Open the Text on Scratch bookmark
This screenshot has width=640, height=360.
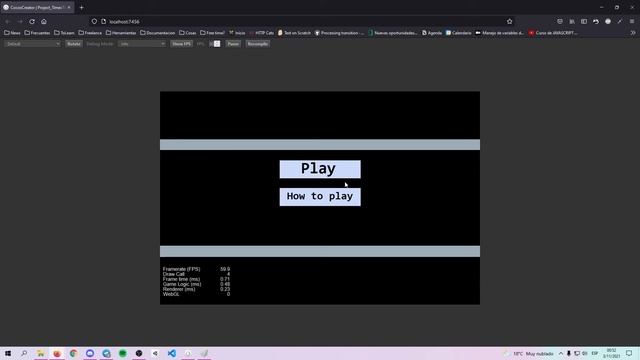[294, 33]
